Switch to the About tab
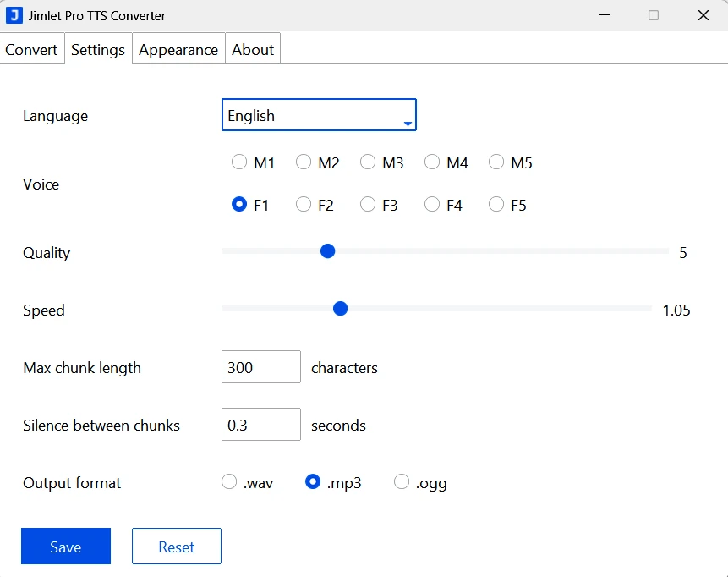Viewport: 728px width, 577px height. coord(252,49)
